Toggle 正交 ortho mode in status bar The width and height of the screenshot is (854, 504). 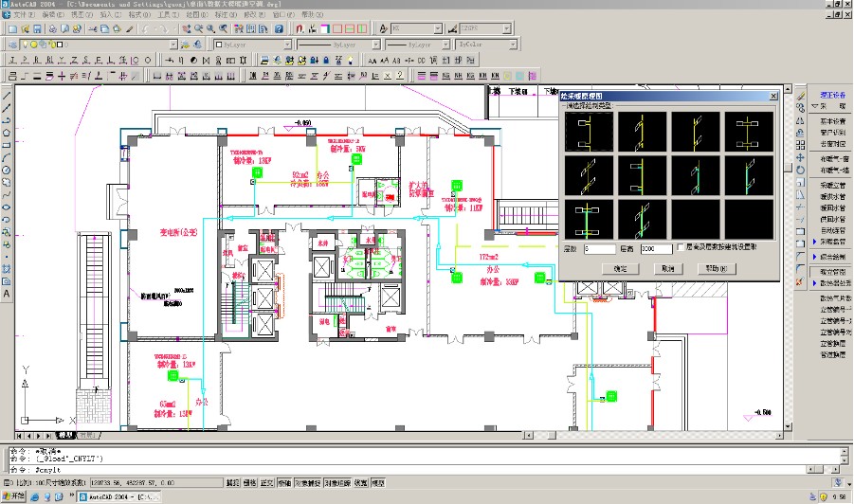tap(267, 483)
